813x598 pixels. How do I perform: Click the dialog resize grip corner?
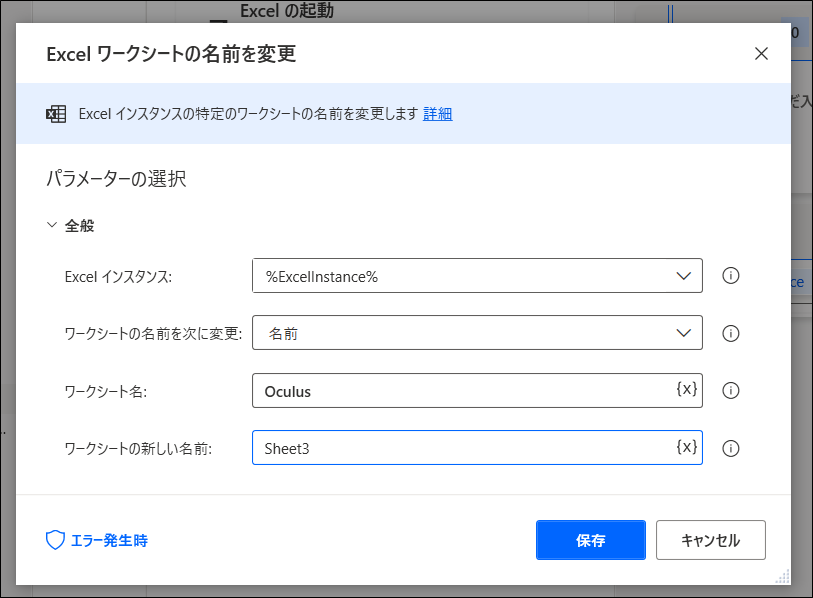[783, 577]
